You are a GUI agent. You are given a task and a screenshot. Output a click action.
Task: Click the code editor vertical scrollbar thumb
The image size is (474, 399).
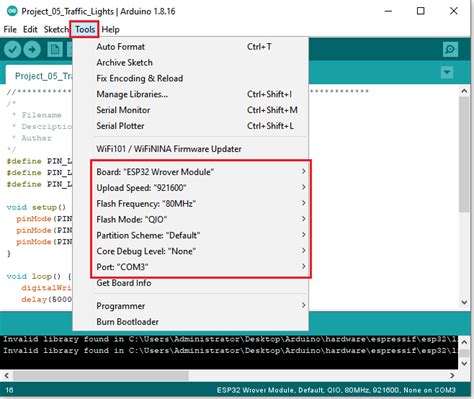464,154
